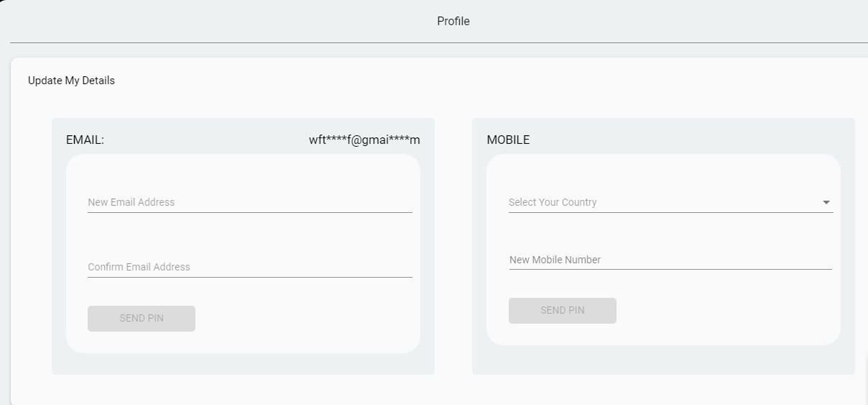Click the divider line beneath Profile header

coord(439,42)
